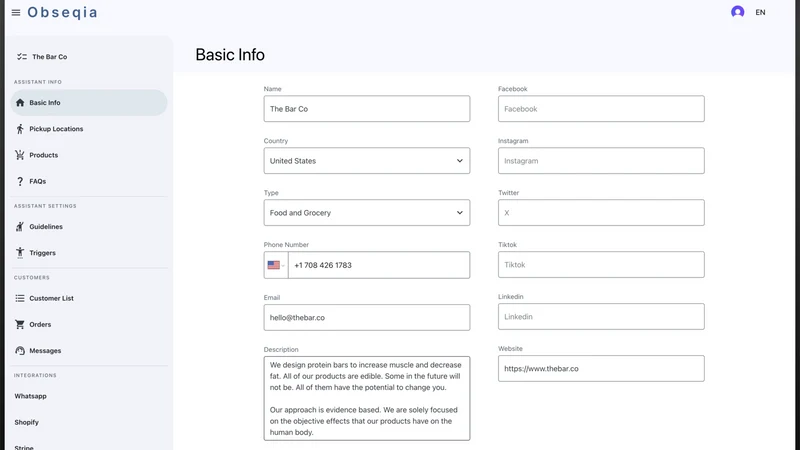
Task: Open the Country dropdown showing United States
Action: [x=367, y=161]
